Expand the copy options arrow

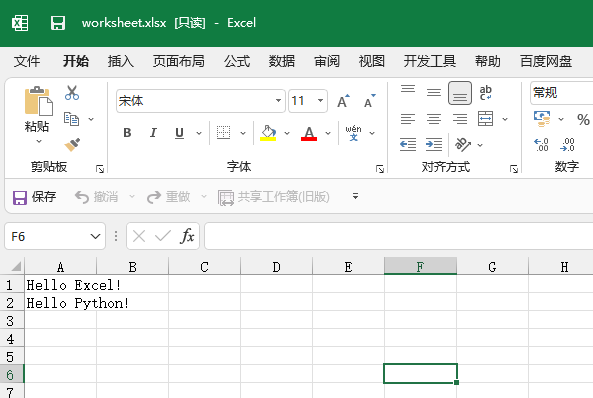coord(91,119)
